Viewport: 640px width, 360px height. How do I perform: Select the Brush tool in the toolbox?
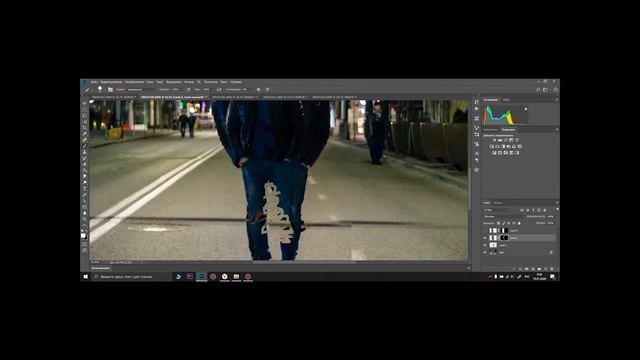click(84, 146)
